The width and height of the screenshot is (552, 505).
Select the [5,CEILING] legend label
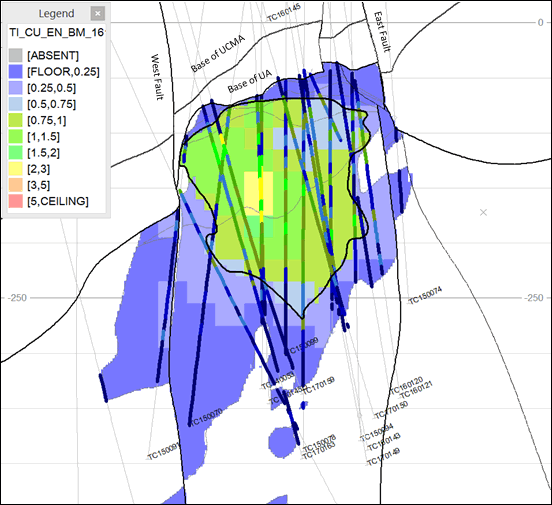click(58, 201)
